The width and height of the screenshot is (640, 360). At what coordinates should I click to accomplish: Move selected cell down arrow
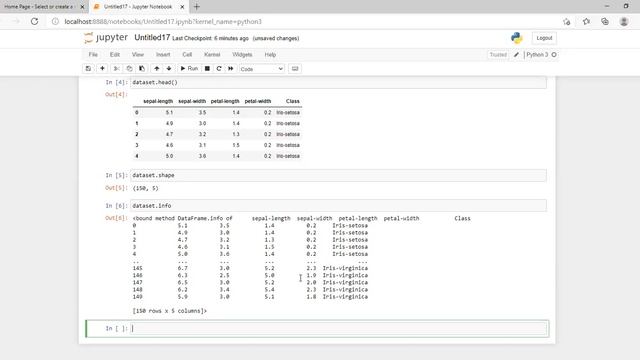click(x=169, y=69)
